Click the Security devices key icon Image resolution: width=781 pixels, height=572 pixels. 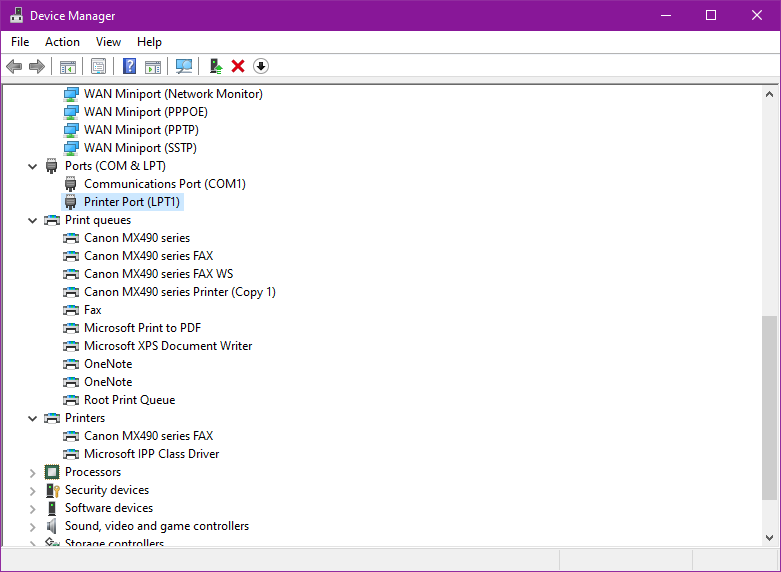click(x=52, y=490)
